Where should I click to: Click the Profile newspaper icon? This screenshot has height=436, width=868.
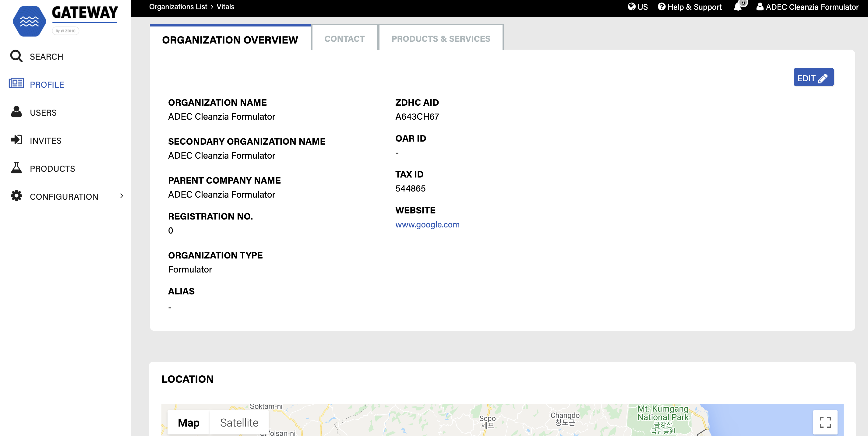point(16,83)
